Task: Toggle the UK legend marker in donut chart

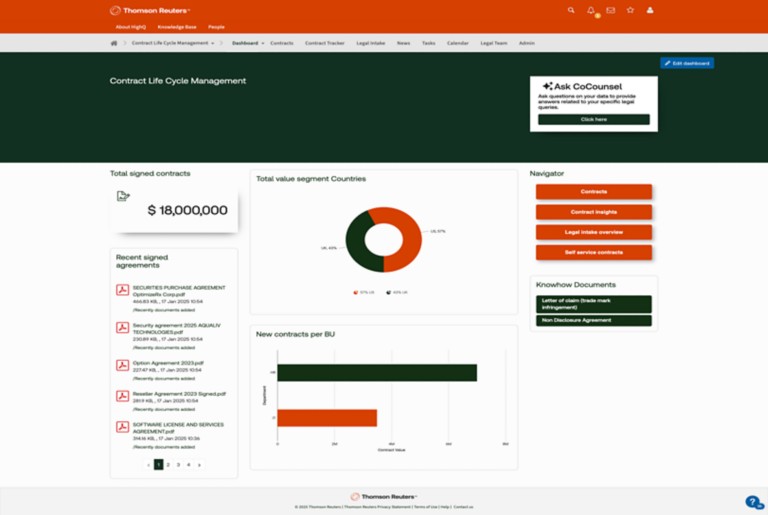Action: tap(388, 293)
